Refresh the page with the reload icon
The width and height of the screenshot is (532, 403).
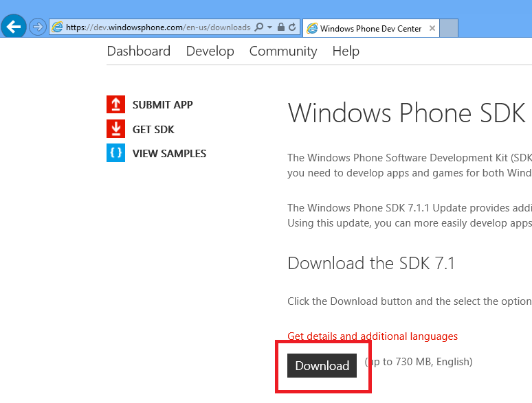pos(292,27)
